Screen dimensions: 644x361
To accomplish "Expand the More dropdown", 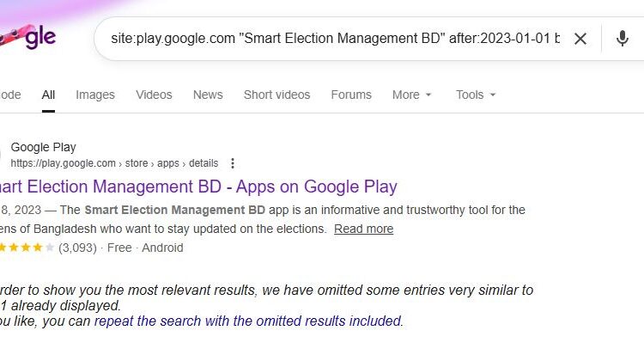I will click(x=411, y=95).
